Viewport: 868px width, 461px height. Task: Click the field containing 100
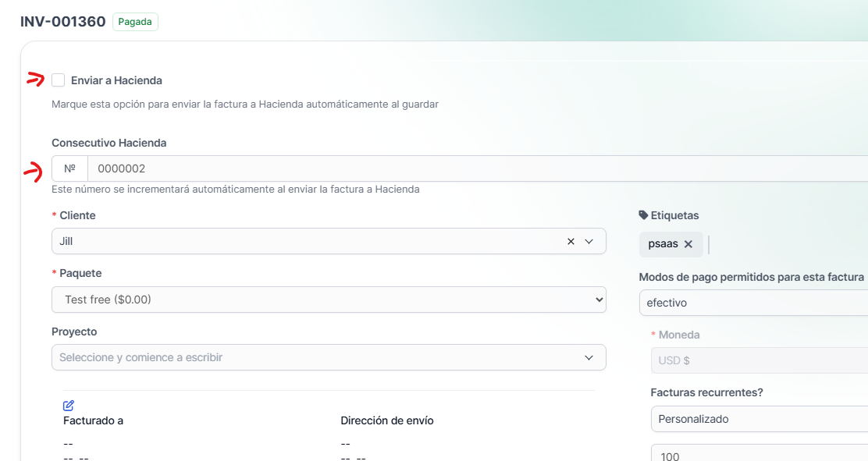pyautogui.click(x=758, y=455)
